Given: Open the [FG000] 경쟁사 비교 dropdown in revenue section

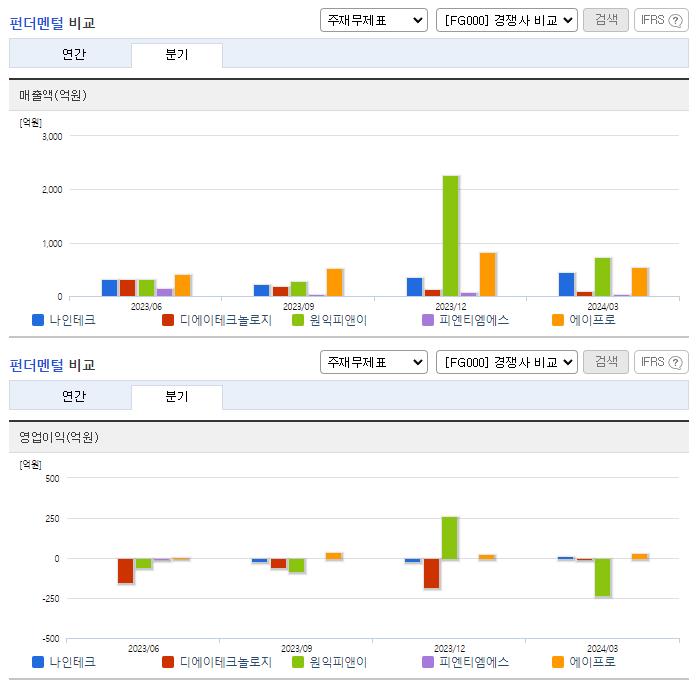Looking at the screenshot, I should [506, 20].
